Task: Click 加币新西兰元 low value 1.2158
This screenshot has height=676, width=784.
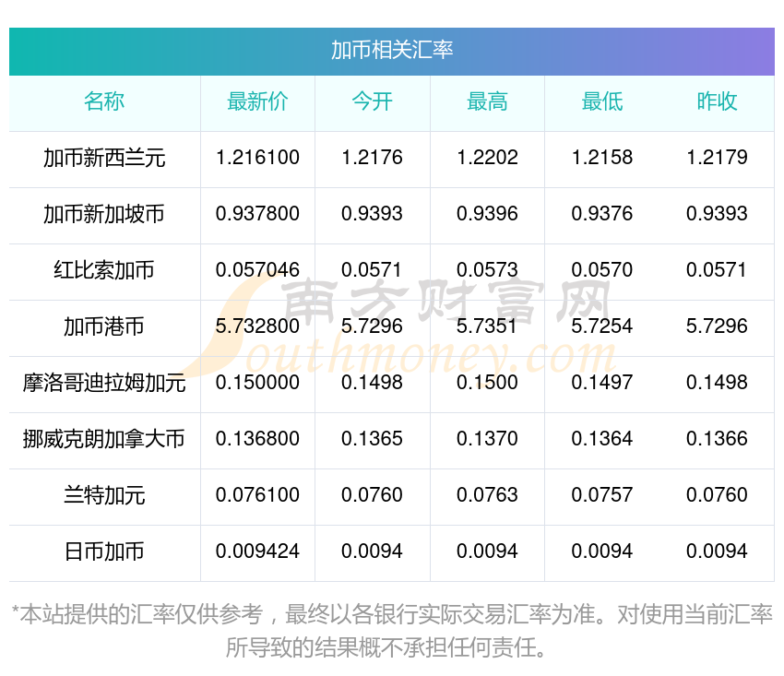Action: 602,158
